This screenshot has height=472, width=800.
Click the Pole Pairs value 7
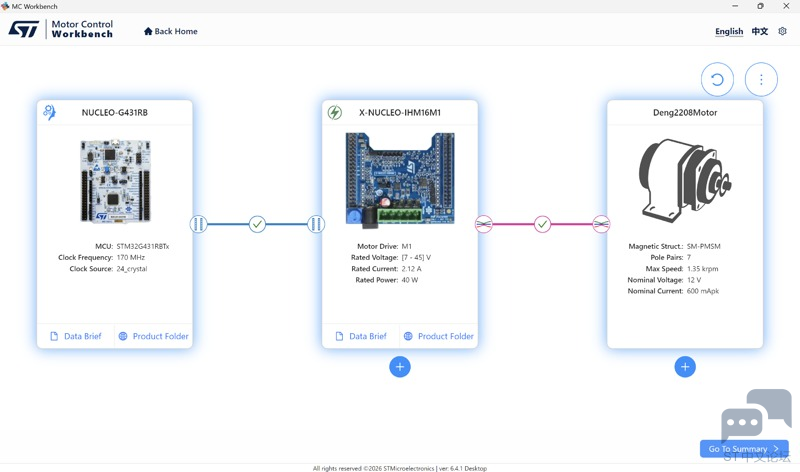[689, 258]
